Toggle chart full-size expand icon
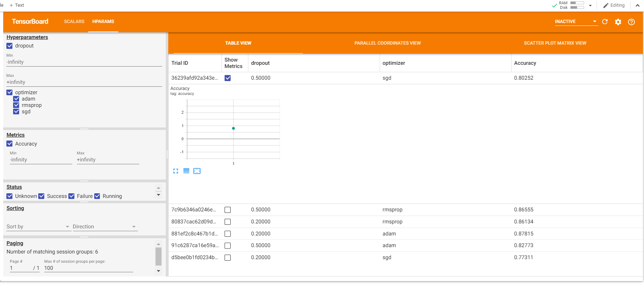The image size is (644, 285). point(176,171)
